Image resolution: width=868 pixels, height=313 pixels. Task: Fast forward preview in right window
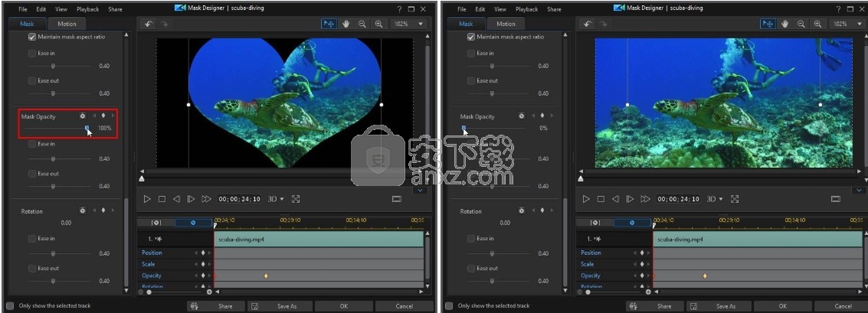point(646,199)
